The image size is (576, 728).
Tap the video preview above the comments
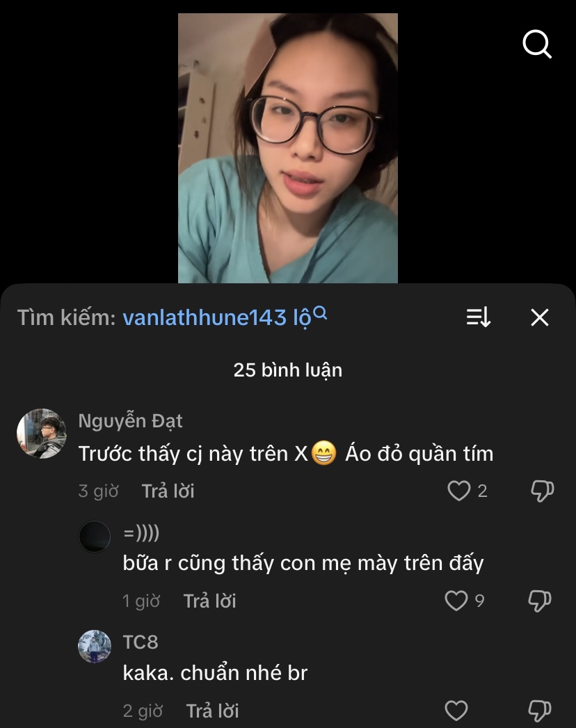[287, 148]
